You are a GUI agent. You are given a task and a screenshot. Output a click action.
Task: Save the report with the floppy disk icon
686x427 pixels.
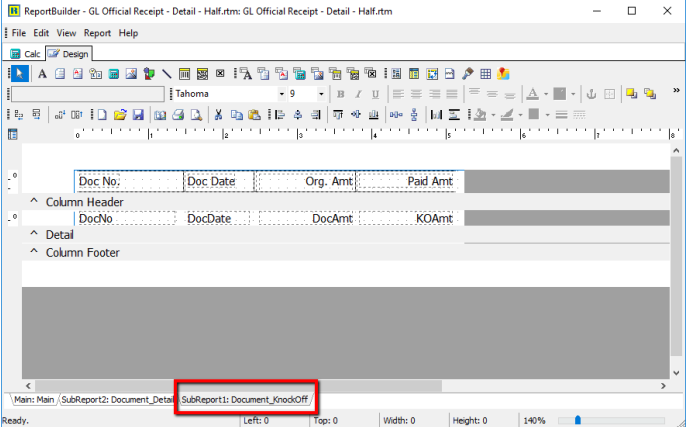tap(138, 114)
